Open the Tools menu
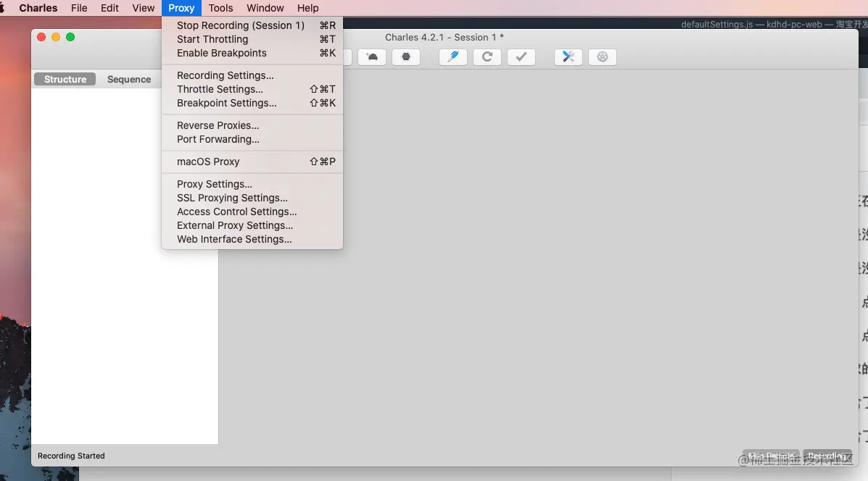The image size is (868, 481). click(220, 8)
